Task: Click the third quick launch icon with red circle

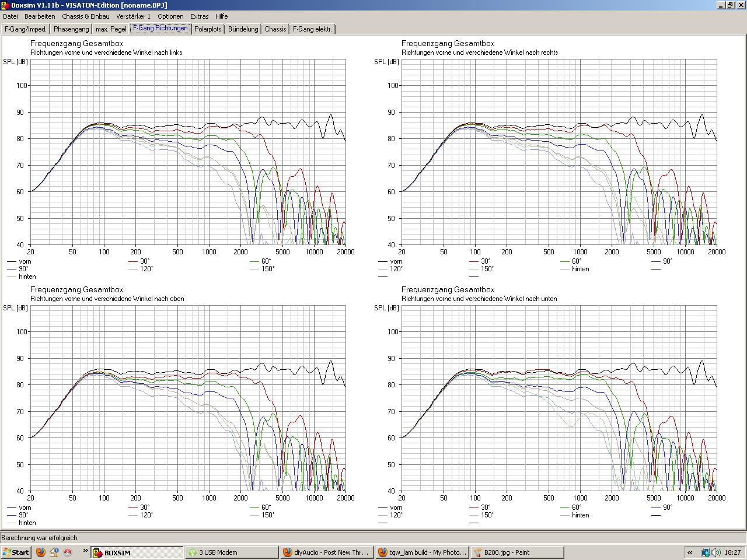Action: [x=68, y=552]
